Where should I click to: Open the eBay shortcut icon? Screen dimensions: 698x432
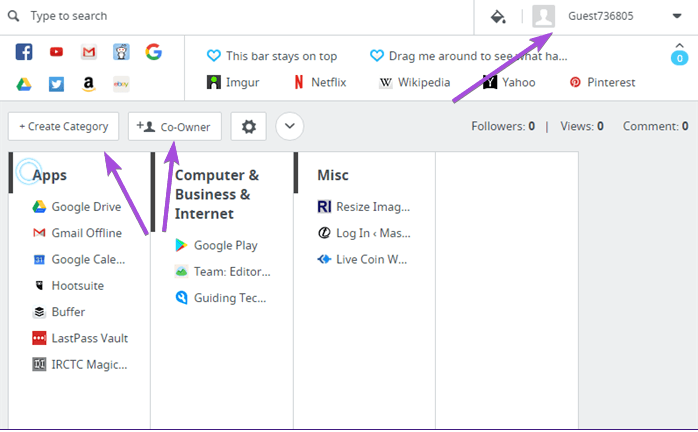pyautogui.click(x=121, y=84)
